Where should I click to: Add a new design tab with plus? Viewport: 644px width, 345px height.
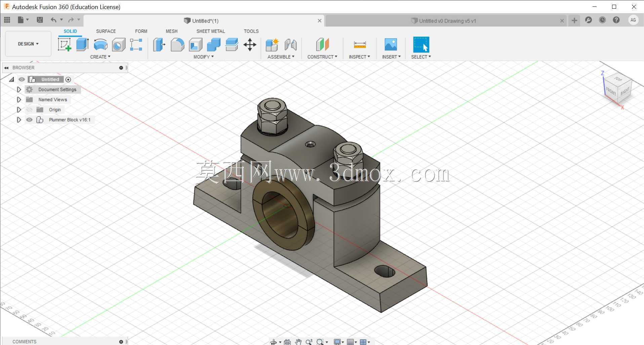[x=574, y=21]
